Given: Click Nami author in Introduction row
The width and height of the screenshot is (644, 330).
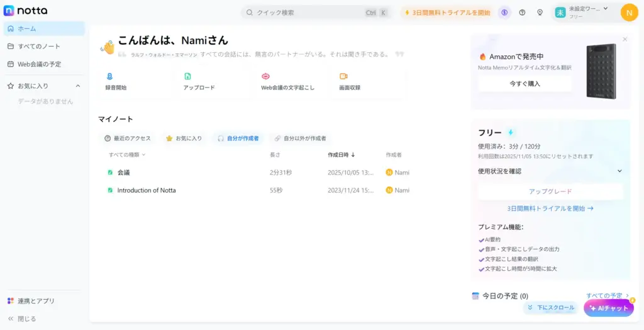Looking at the screenshot, I should point(397,191).
